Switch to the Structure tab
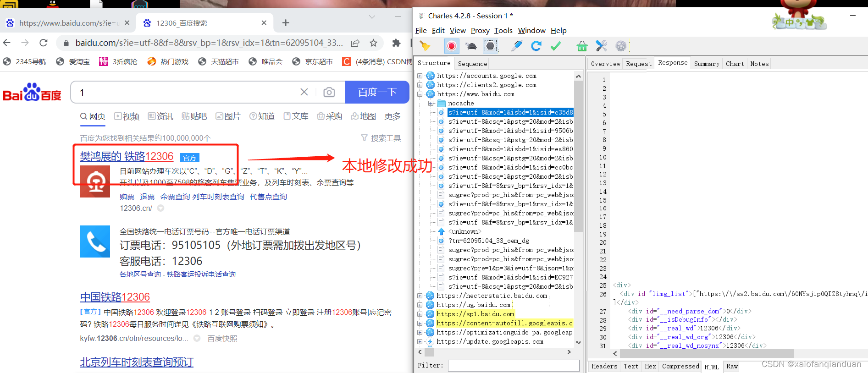The image size is (868, 373). (x=434, y=63)
